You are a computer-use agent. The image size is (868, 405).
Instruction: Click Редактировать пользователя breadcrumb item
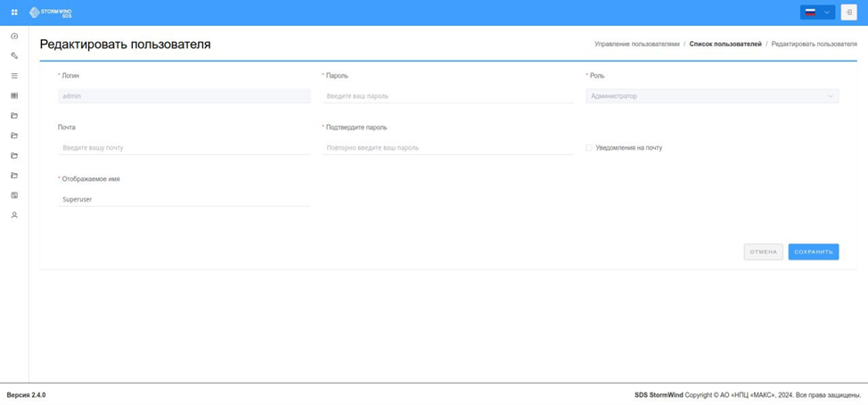coord(815,44)
